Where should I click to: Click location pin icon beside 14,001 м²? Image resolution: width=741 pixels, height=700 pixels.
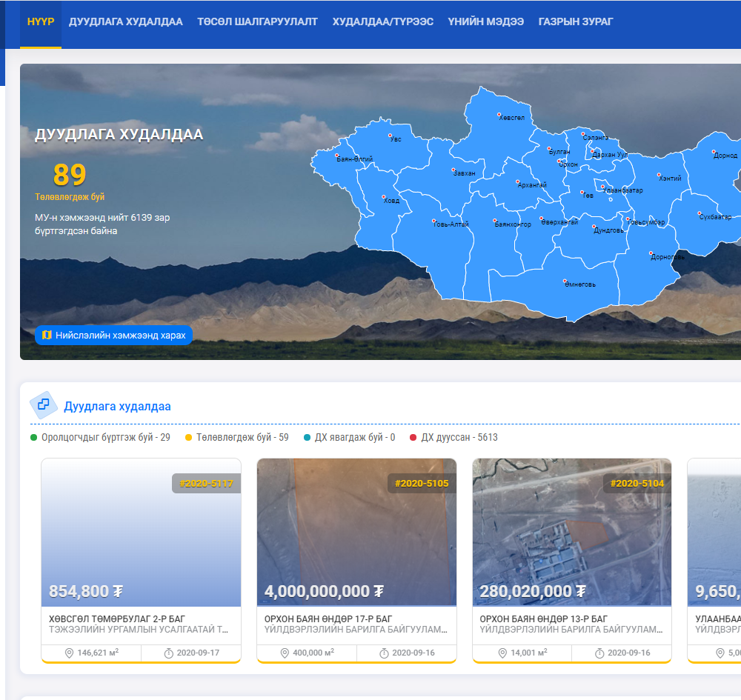(502, 653)
